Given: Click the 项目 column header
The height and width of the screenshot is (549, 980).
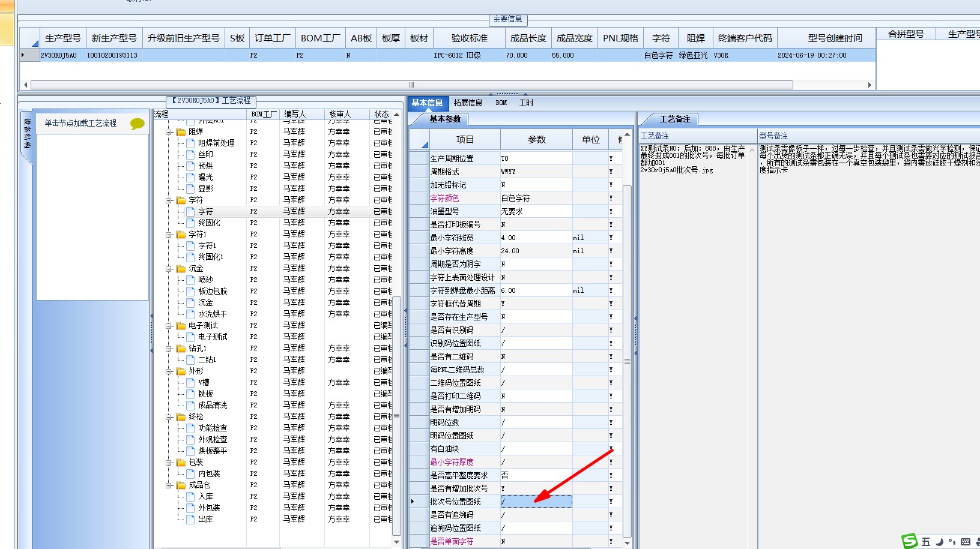Looking at the screenshot, I should (465, 140).
